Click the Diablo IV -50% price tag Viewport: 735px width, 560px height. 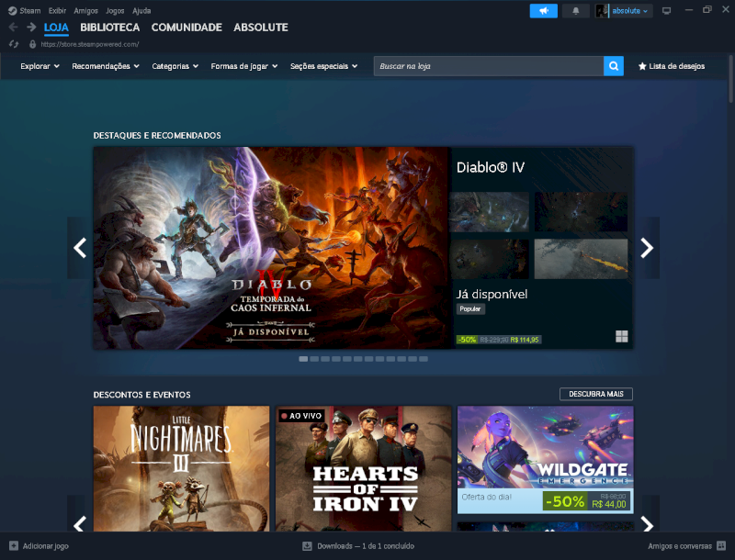468,340
